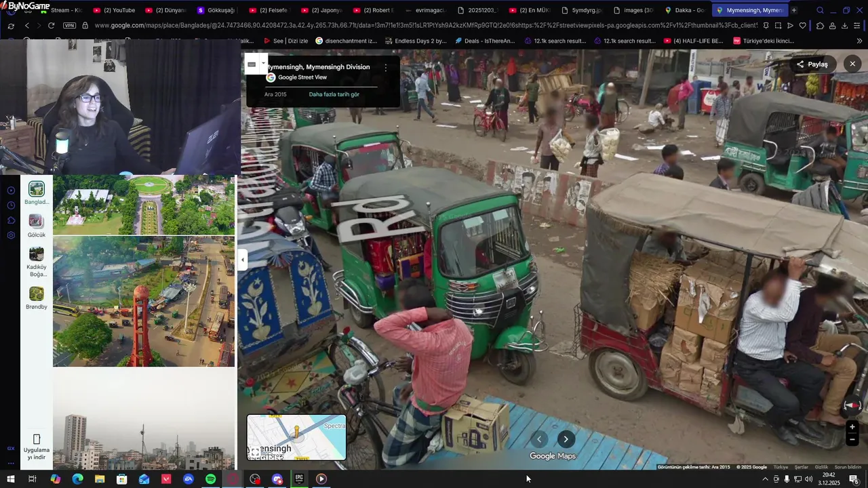Click the mini map with pegman
The width and height of the screenshot is (868, 488).
pos(296,437)
